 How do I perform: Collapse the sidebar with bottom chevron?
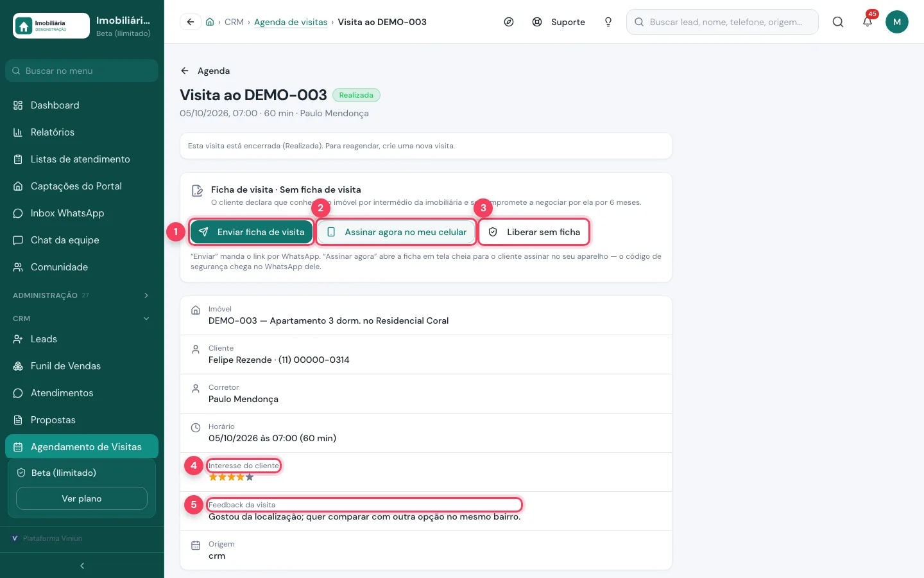pyautogui.click(x=82, y=566)
